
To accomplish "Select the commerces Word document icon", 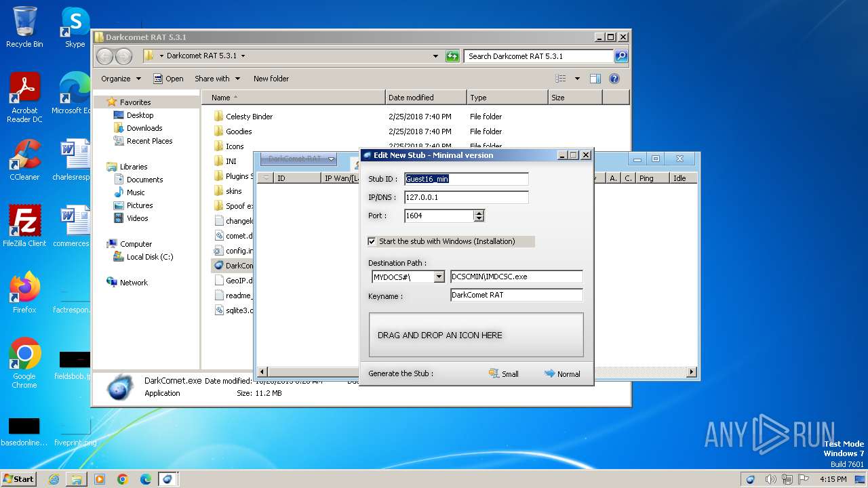I will pyautogui.click(x=72, y=226).
